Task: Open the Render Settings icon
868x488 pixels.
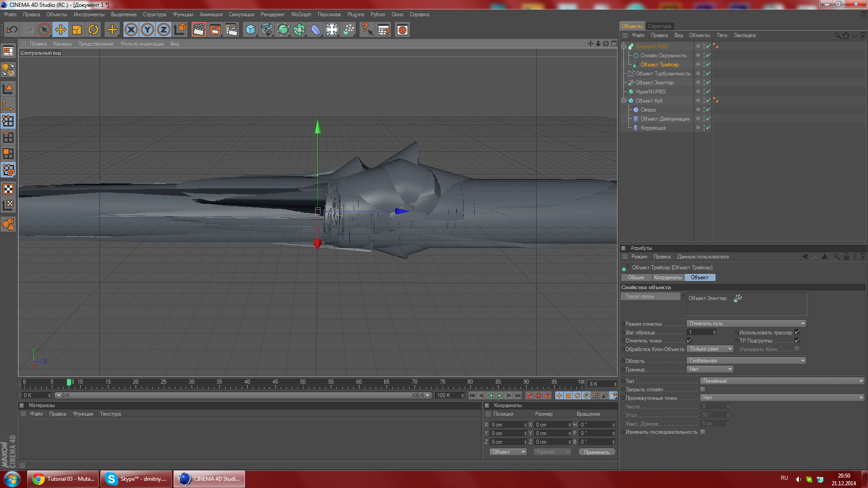Action: click(x=231, y=30)
